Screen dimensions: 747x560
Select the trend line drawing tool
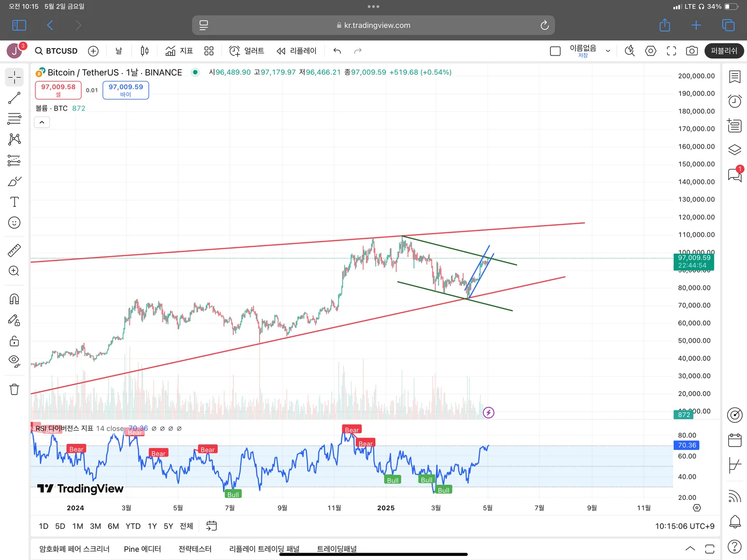[15, 97]
